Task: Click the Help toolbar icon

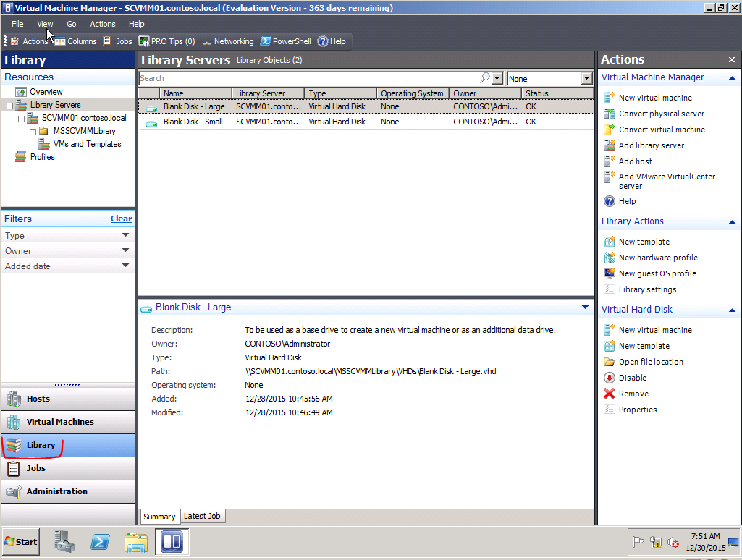Action: point(332,41)
